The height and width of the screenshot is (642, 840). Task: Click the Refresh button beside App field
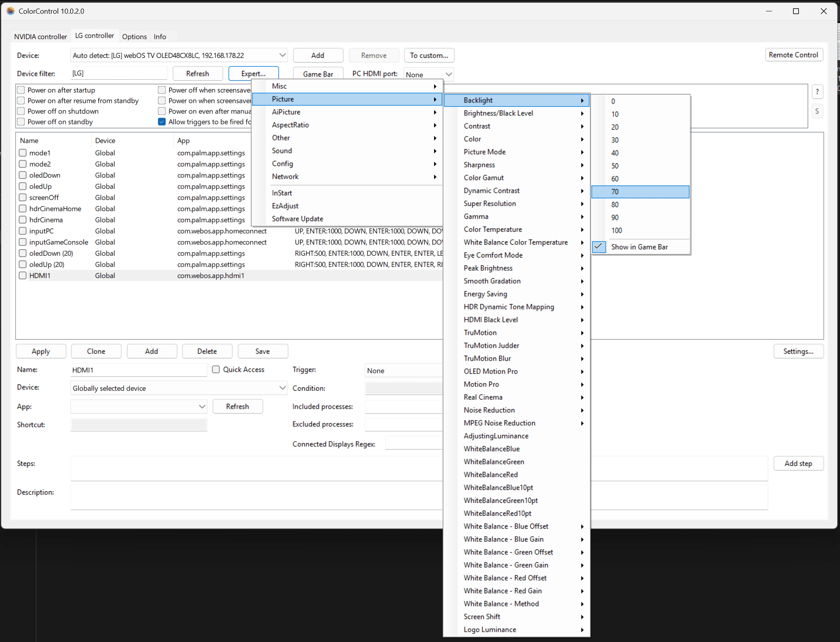pyautogui.click(x=238, y=406)
